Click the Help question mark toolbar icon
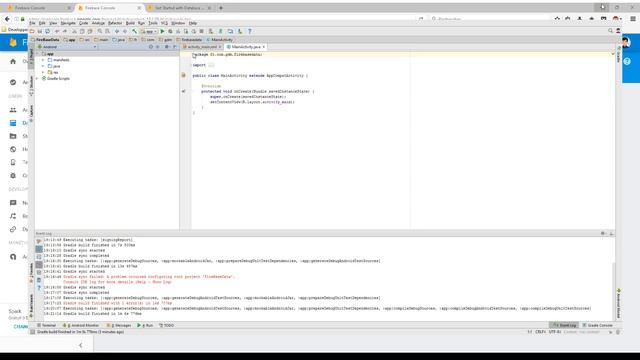 point(250,31)
